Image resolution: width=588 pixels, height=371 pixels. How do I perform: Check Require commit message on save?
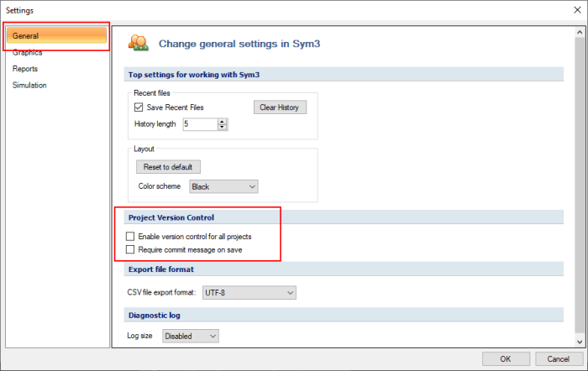pos(130,249)
